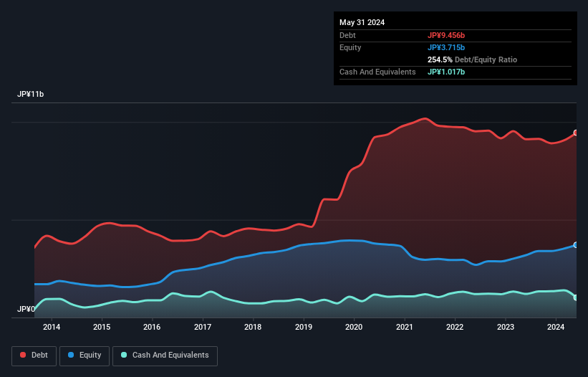588x377 pixels.
Task: Click the Debt label in tooltip
Action: coord(347,35)
